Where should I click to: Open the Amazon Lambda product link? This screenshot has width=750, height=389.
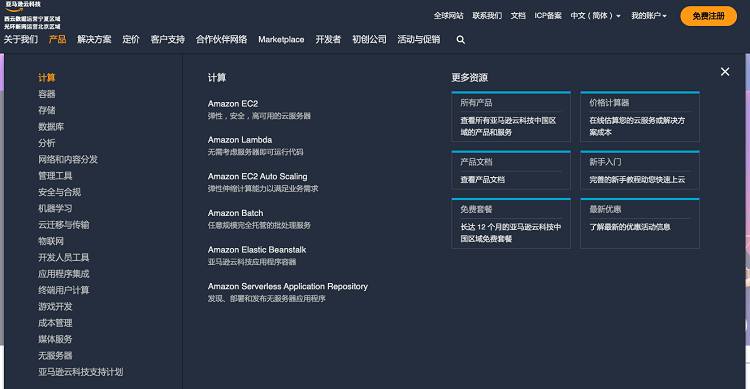pos(240,140)
